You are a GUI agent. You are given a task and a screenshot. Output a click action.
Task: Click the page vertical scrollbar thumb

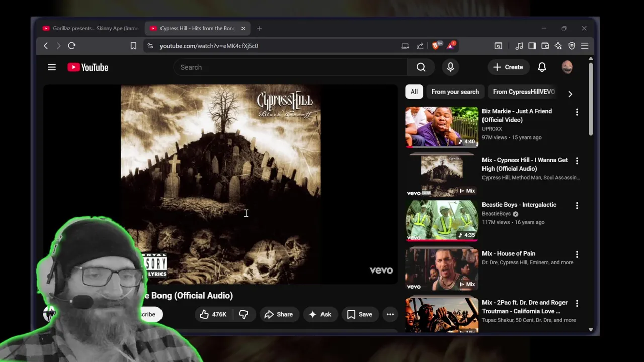click(x=591, y=99)
